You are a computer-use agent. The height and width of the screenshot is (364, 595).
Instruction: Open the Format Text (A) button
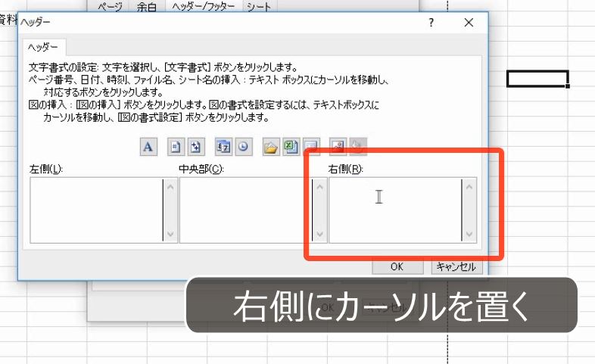click(148, 147)
